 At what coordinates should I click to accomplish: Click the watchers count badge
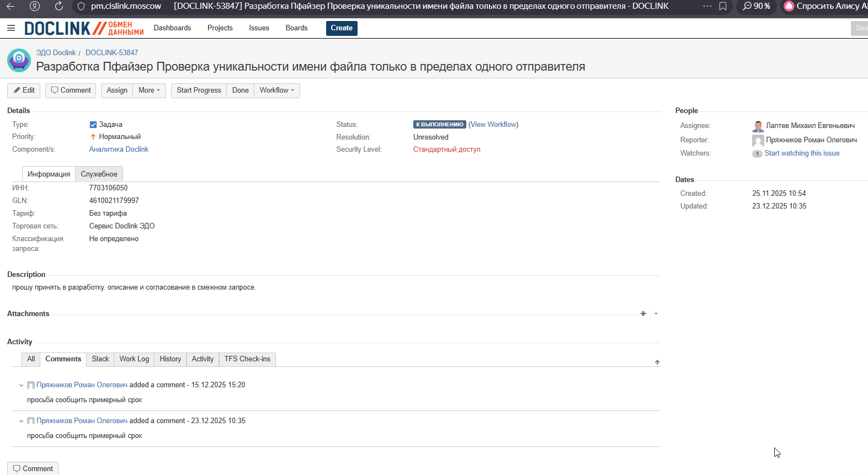pyautogui.click(x=757, y=154)
